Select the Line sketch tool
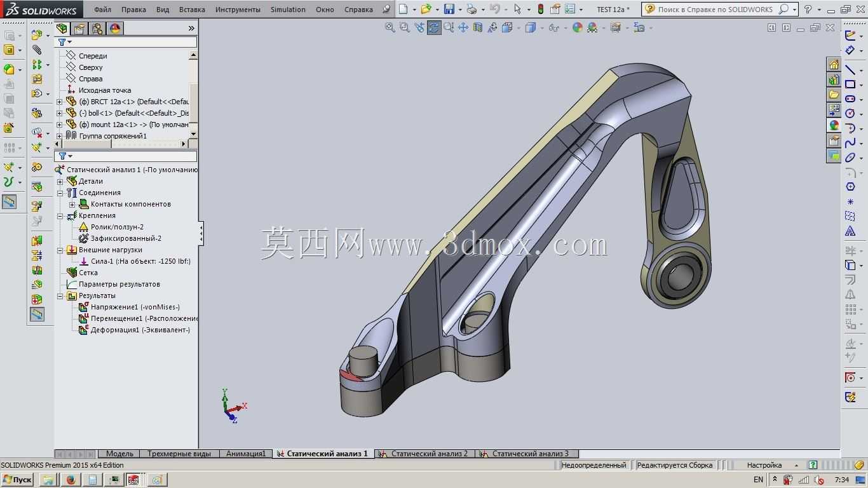Viewport: 868px width, 488px height. (x=850, y=69)
